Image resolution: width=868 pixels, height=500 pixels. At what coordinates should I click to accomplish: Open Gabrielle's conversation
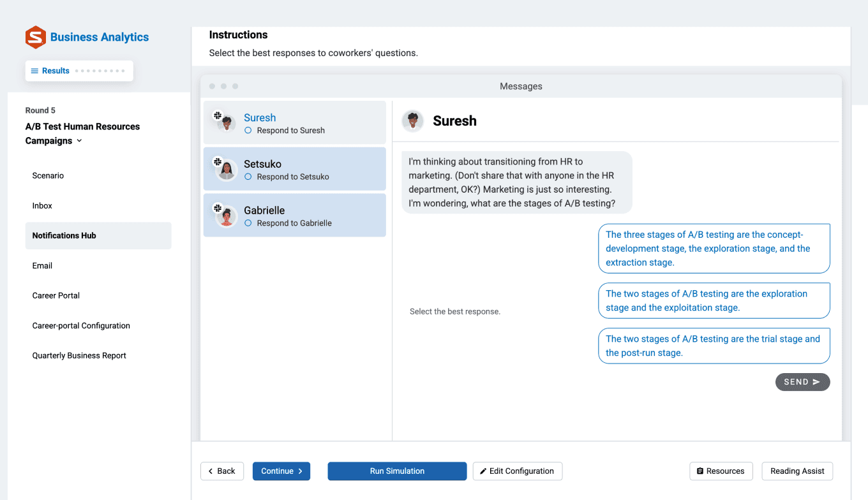[x=295, y=216]
